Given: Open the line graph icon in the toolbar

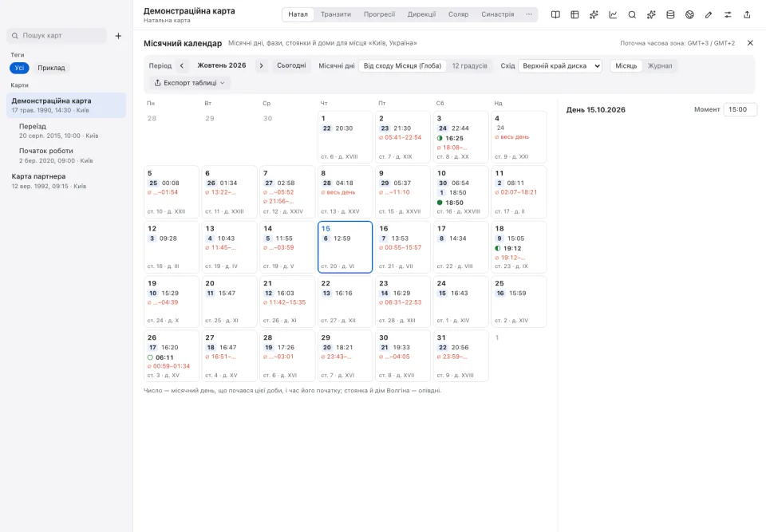Looking at the screenshot, I should 613,14.
